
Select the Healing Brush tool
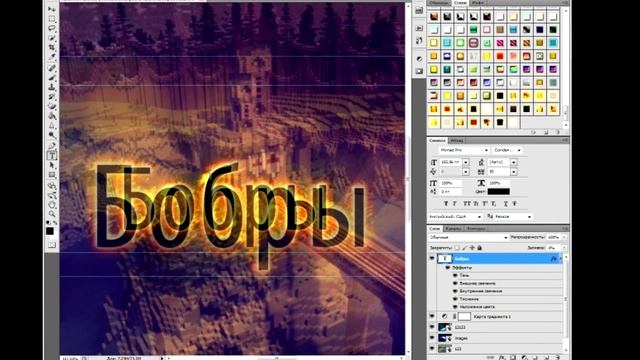click(x=52, y=68)
